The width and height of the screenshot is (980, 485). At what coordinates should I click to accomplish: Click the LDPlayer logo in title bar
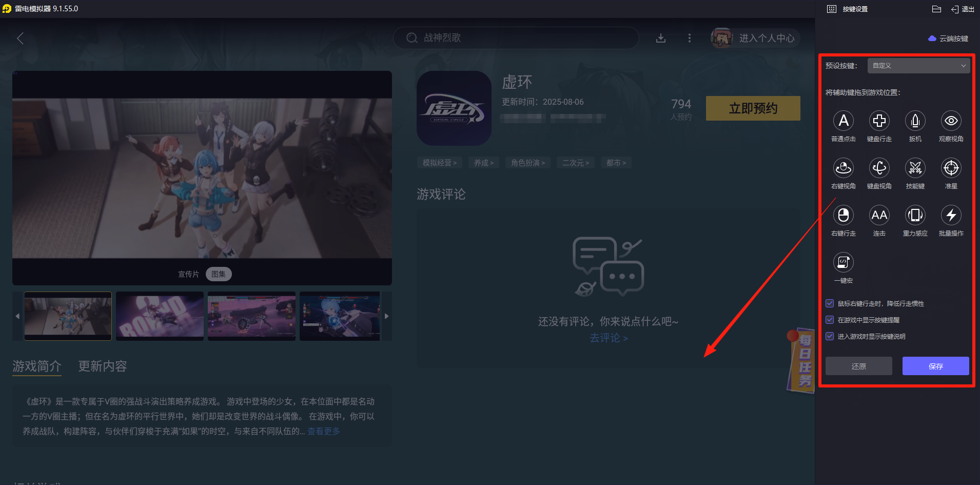pos(7,9)
